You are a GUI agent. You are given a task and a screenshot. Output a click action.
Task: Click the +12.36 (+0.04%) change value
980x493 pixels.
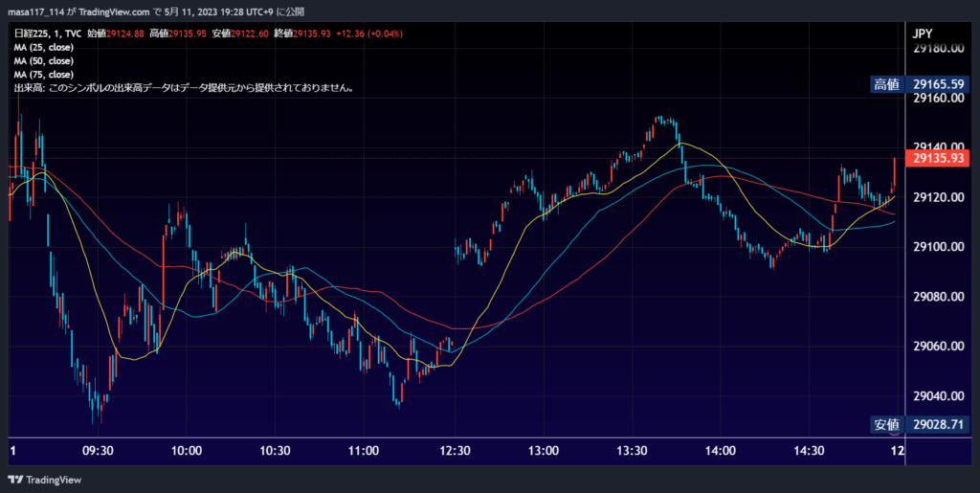pos(369,34)
